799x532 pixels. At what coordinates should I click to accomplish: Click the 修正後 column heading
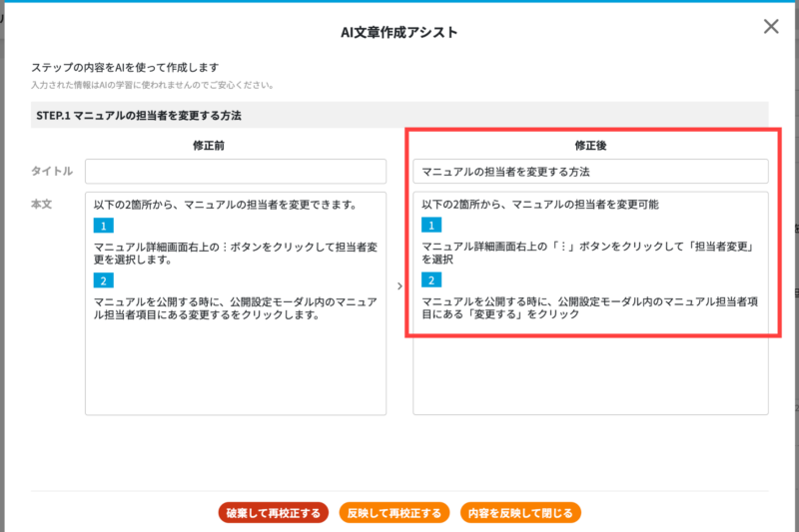(x=590, y=146)
